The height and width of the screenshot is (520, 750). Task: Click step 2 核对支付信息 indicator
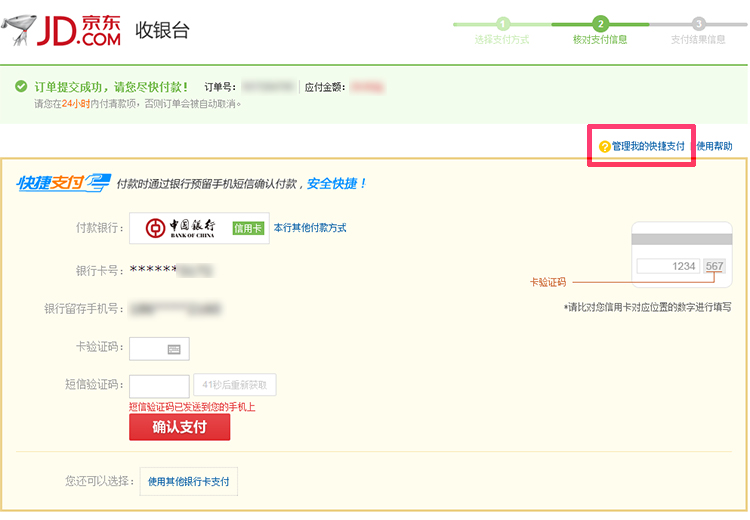point(600,32)
